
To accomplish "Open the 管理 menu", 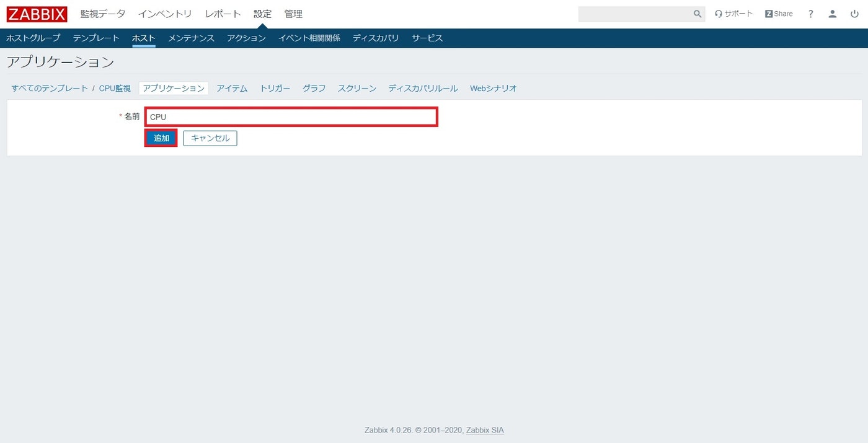I will [293, 13].
